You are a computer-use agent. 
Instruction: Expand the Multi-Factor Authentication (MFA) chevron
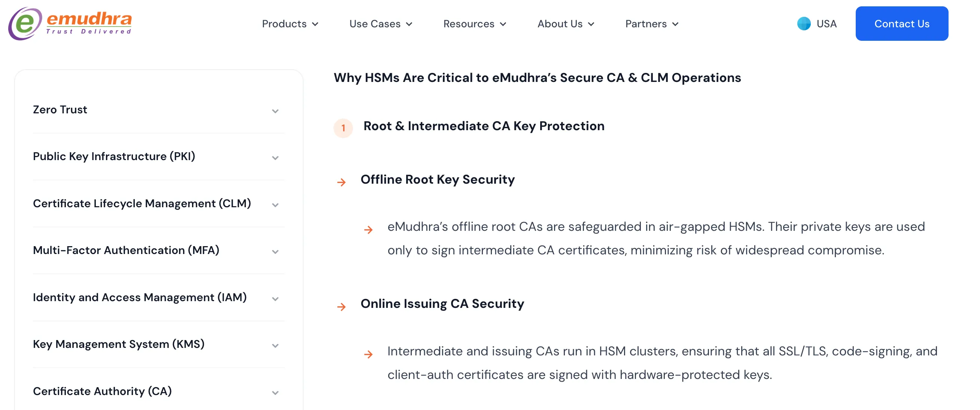[275, 252]
